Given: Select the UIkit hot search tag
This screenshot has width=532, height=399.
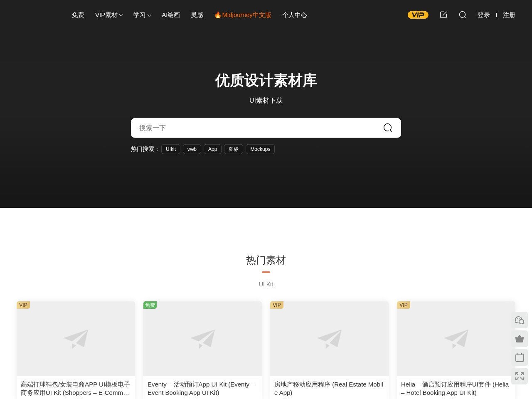Looking at the screenshot, I should [x=171, y=149].
